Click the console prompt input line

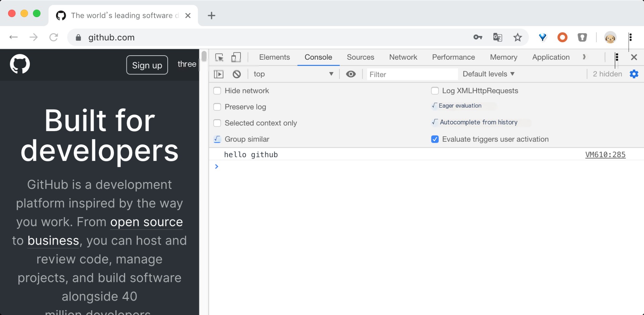click(426, 167)
